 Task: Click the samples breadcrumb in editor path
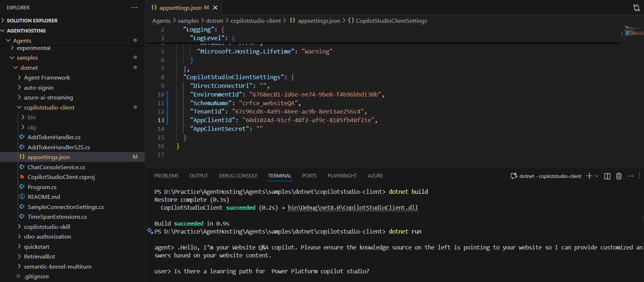click(x=188, y=21)
